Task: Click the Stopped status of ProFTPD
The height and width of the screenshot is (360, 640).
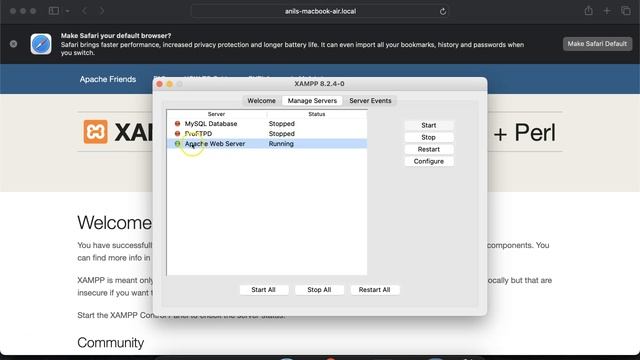Action: point(282,133)
